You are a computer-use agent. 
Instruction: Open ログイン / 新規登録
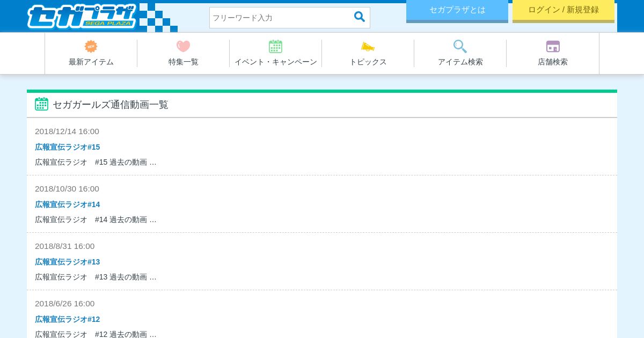tap(563, 10)
